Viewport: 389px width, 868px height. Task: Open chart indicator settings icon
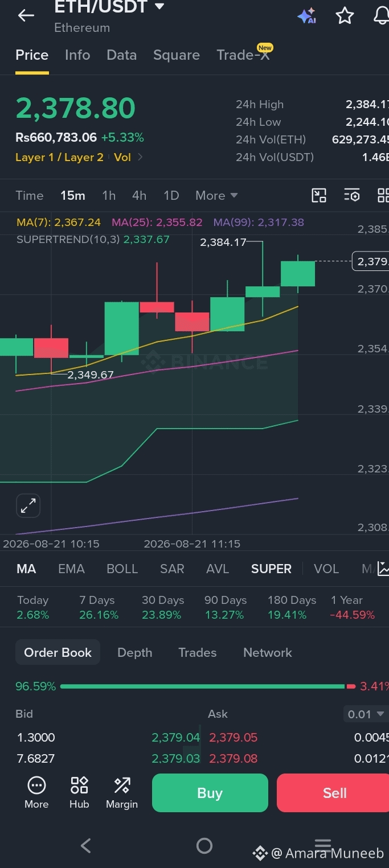point(352,195)
